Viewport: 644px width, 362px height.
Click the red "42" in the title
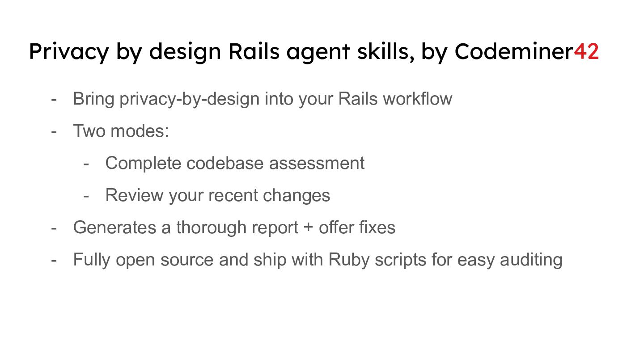[586, 52]
